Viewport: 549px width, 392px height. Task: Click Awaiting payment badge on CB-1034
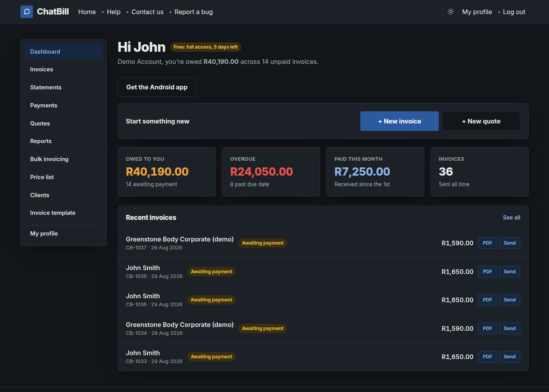263,328
